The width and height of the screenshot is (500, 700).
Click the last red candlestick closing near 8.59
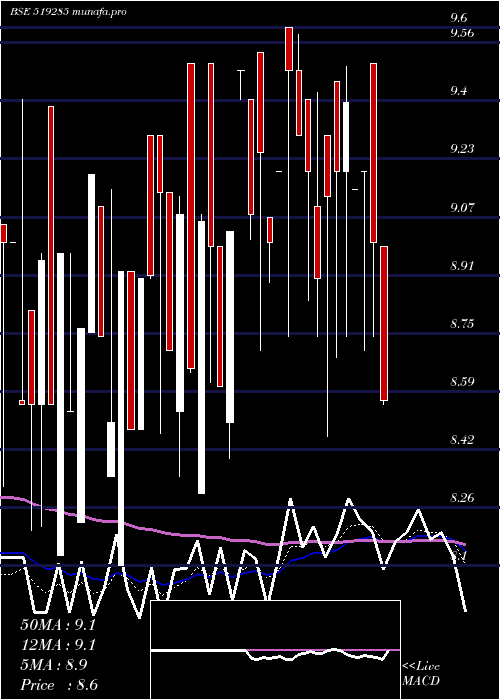384,323
